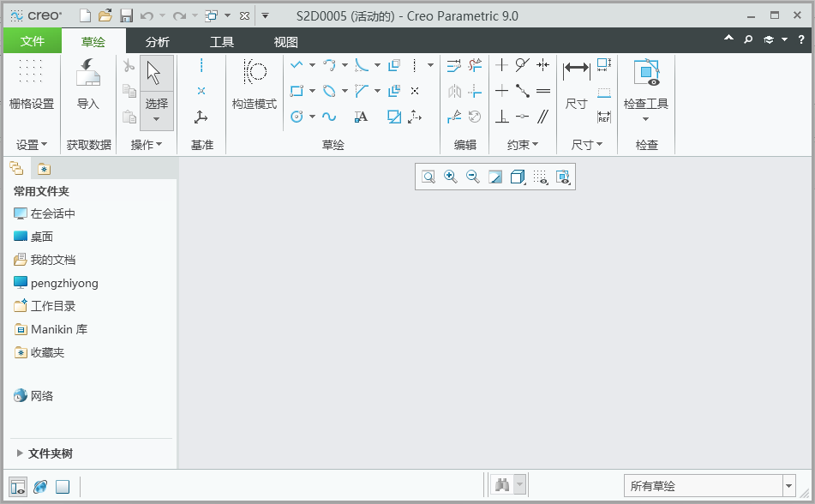Apply the Tangent constraint
Screen dimensions: 815x504
point(523,65)
